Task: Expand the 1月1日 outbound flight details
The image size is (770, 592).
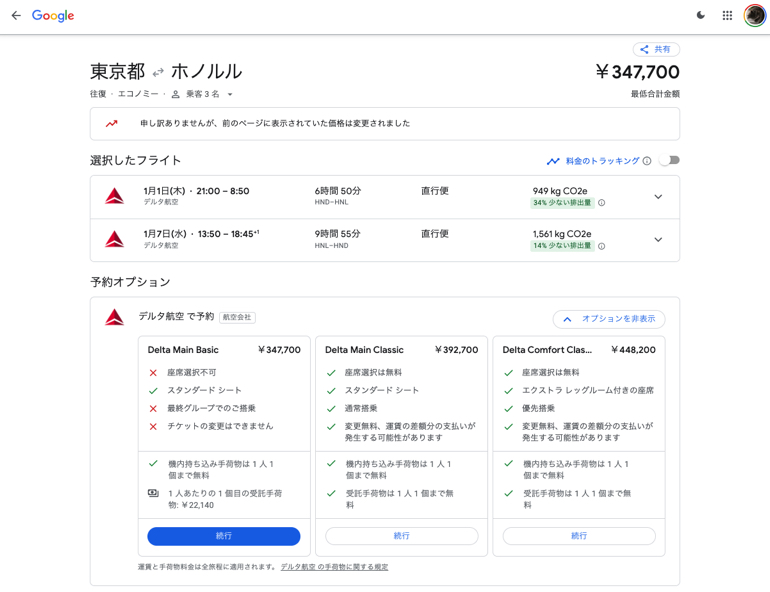Action: [659, 196]
